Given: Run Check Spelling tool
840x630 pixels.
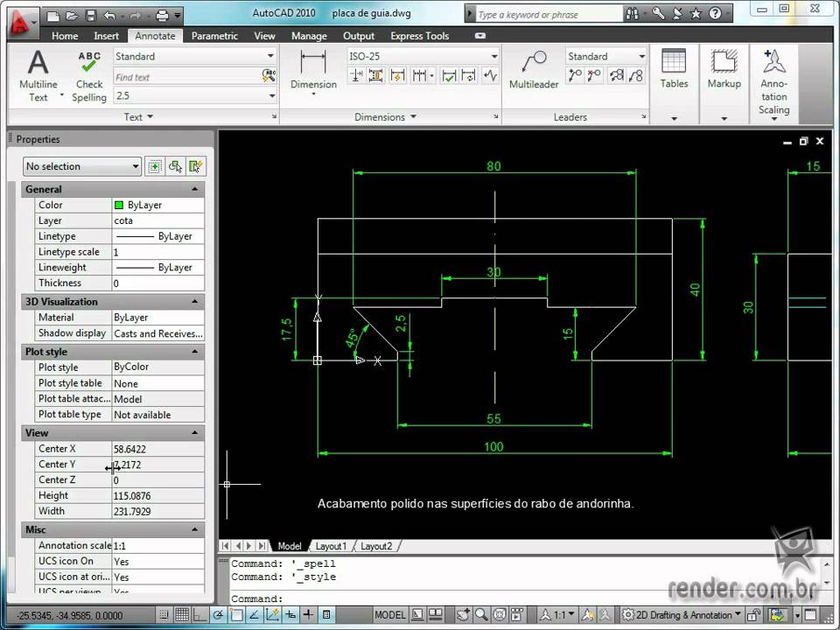Looking at the screenshot, I should [x=89, y=75].
